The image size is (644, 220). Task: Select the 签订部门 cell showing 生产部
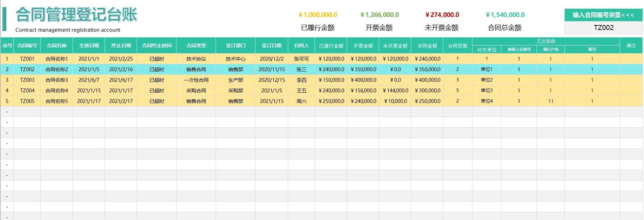click(236, 80)
